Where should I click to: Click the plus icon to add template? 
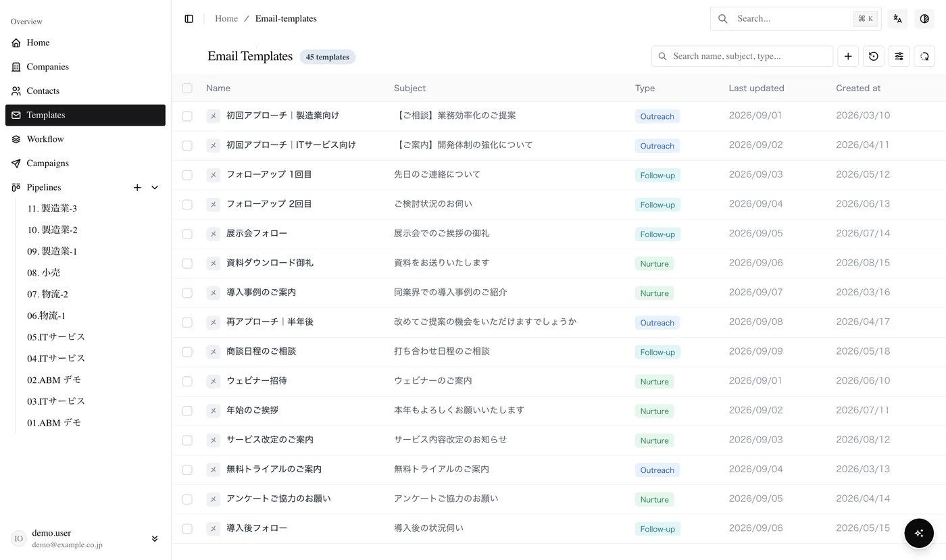(x=848, y=56)
